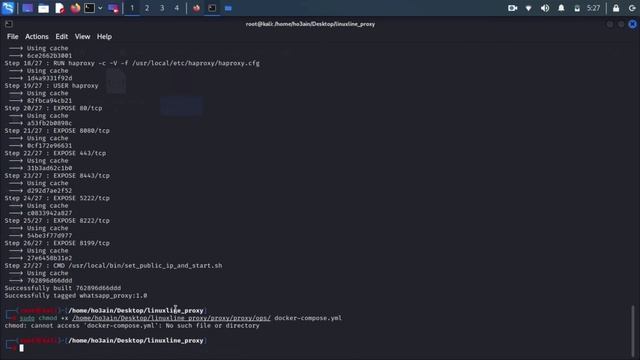Click the screen recorder launcher icon

[x=113, y=8]
